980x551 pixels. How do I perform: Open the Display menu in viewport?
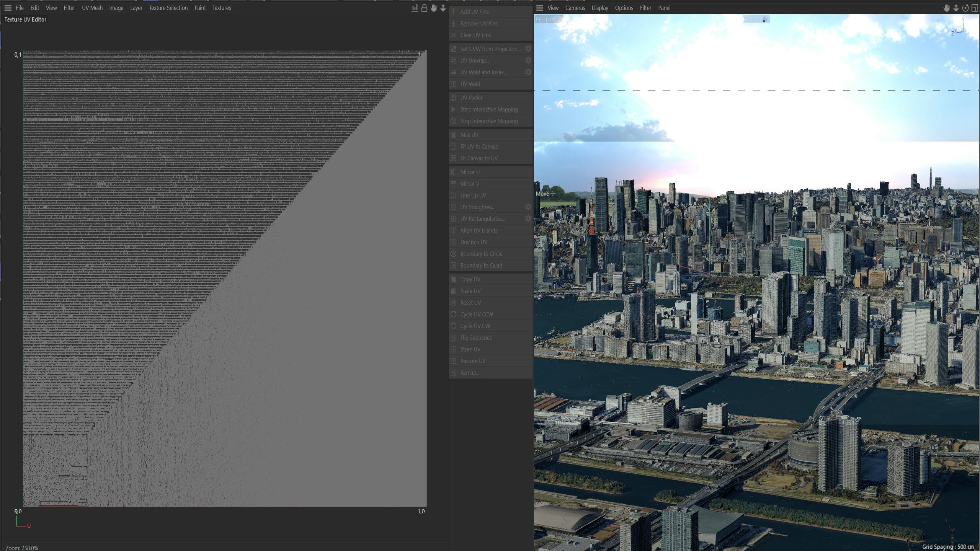[599, 8]
